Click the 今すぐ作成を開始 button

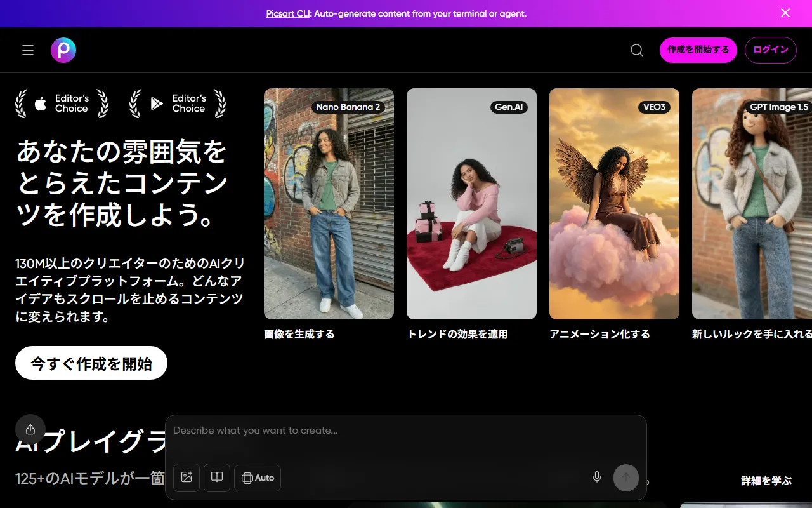(x=91, y=363)
